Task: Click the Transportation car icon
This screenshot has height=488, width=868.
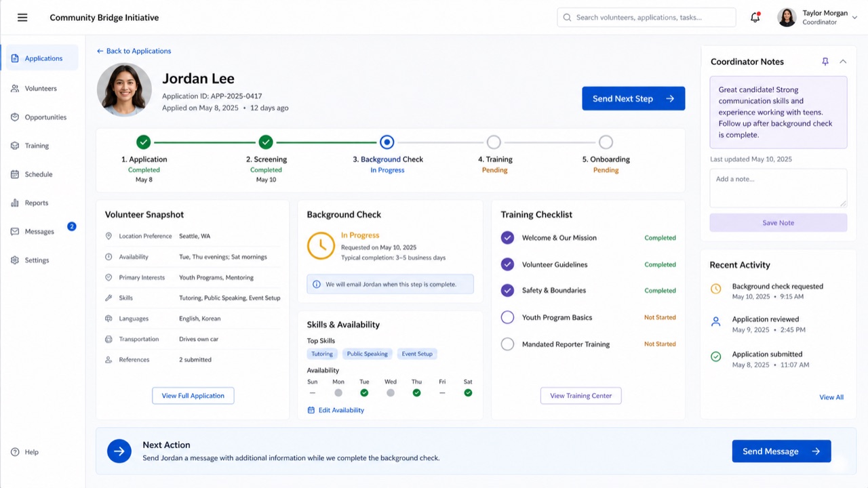Action: [x=108, y=339]
